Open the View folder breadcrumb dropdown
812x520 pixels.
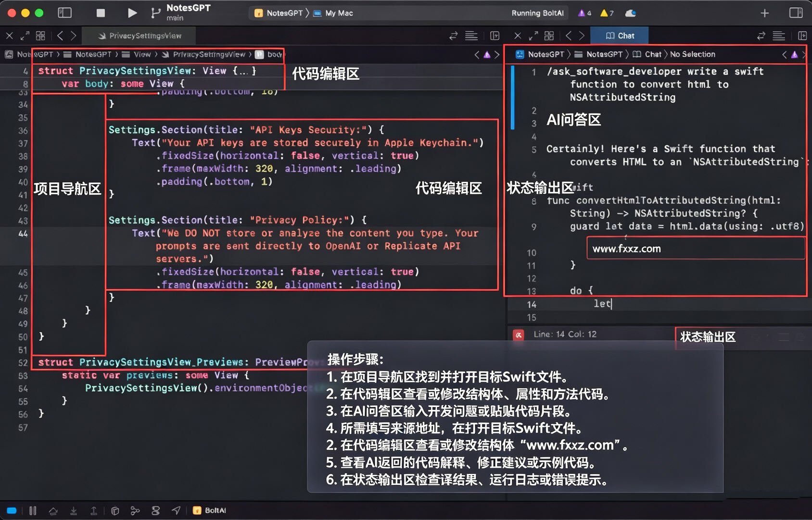coord(137,54)
